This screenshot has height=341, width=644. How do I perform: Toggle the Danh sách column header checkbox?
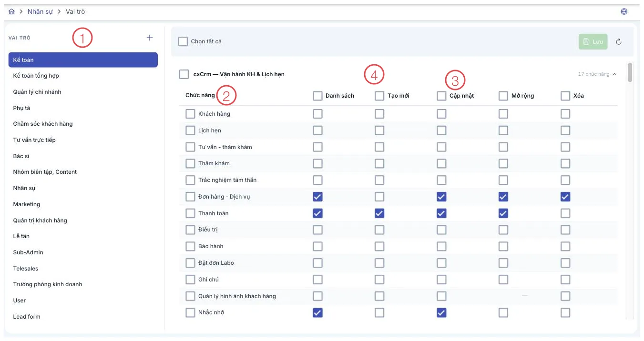[317, 96]
